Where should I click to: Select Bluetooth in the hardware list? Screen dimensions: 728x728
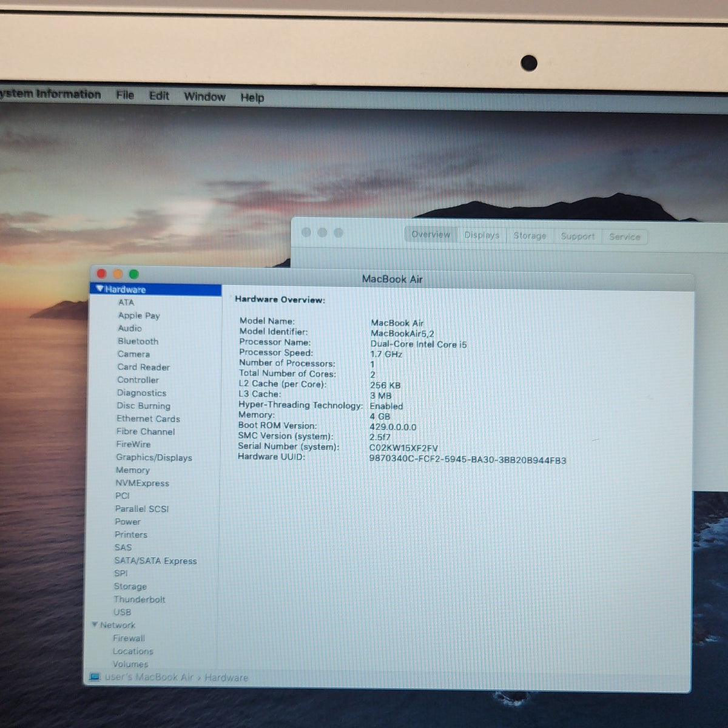tap(138, 342)
